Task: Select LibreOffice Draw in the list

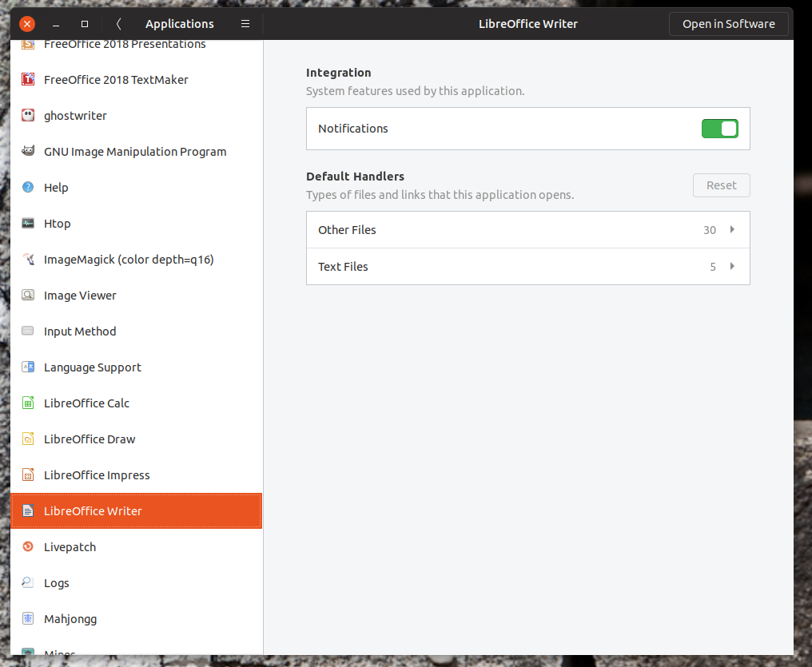Action: pos(136,439)
